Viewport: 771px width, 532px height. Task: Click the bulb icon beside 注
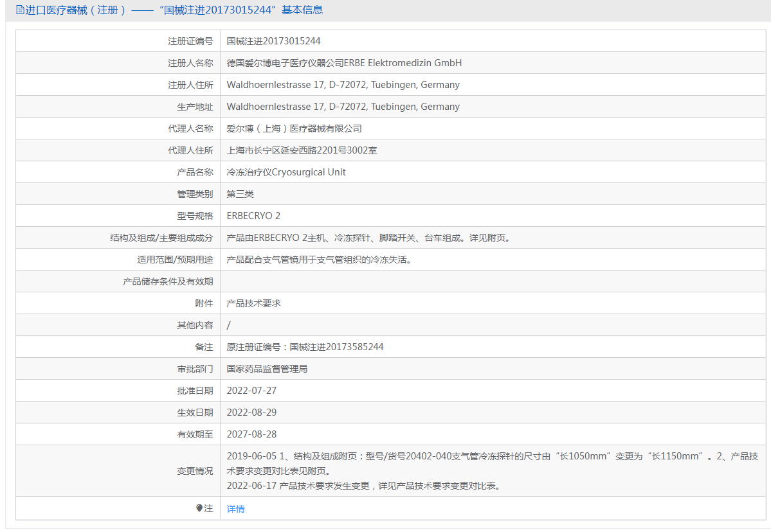pyautogui.click(x=199, y=508)
